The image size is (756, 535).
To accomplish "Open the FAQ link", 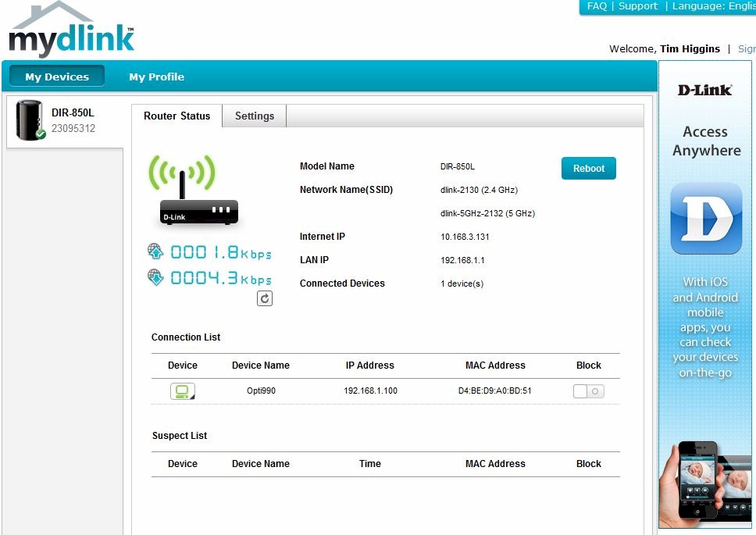I will click(x=597, y=6).
